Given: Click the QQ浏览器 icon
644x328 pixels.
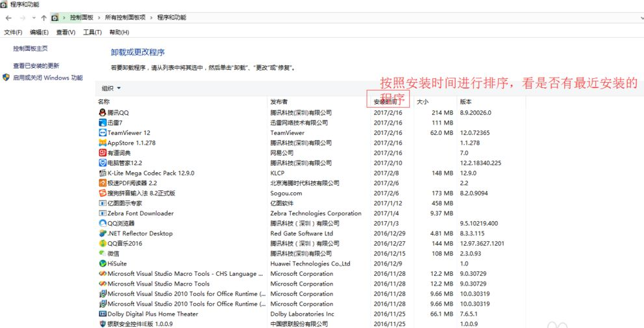Looking at the screenshot, I should (x=103, y=223).
